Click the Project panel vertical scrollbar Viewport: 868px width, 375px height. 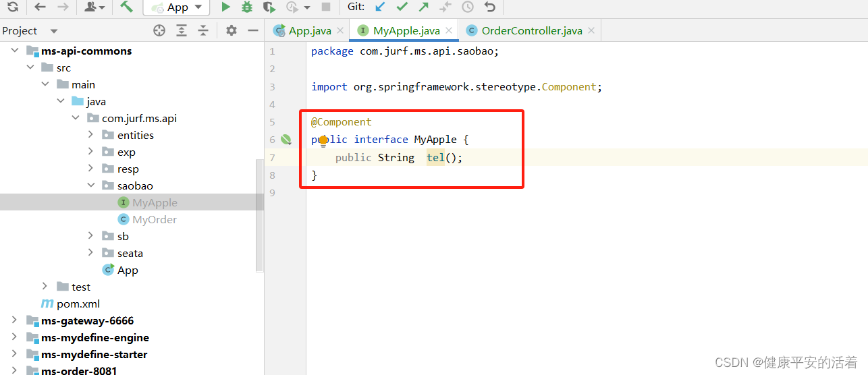coord(259,216)
